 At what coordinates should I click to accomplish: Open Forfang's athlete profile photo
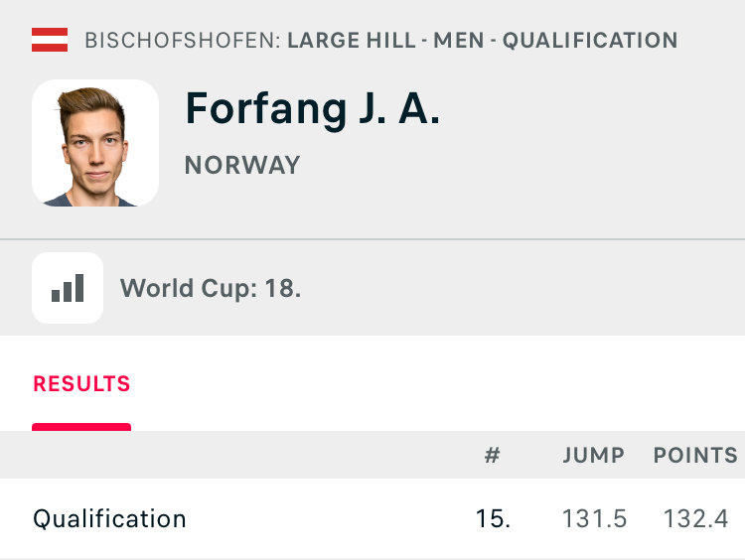tap(95, 143)
